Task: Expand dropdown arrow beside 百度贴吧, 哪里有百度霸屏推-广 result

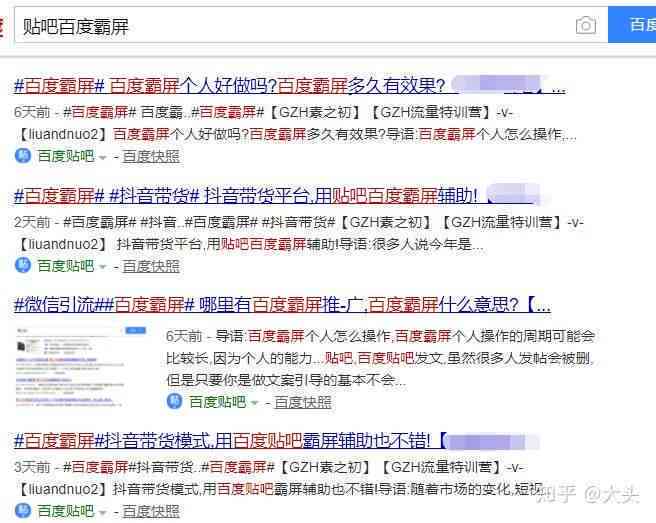Action: pos(254,403)
